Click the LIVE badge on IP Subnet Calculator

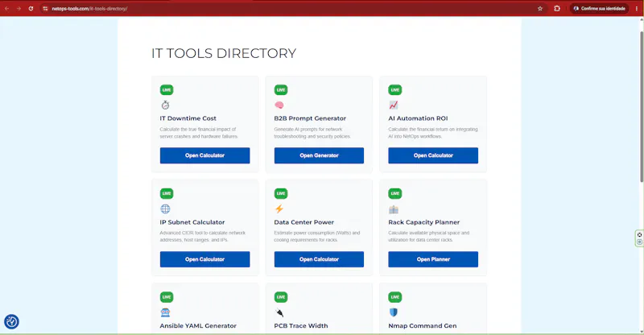click(x=167, y=193)
